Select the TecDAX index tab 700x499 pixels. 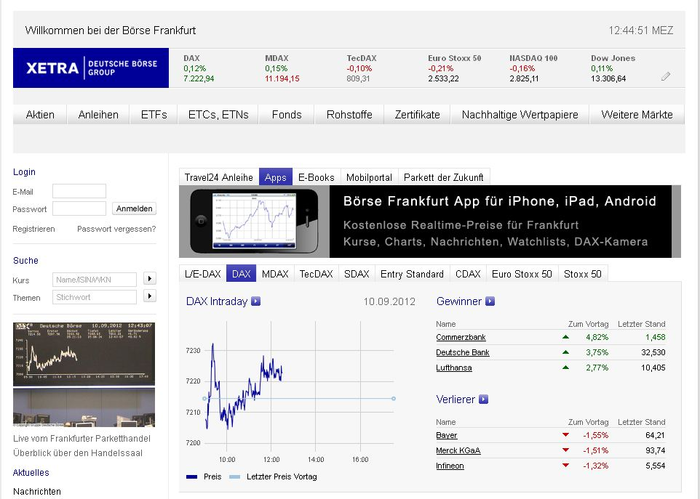tap(316, 274)
